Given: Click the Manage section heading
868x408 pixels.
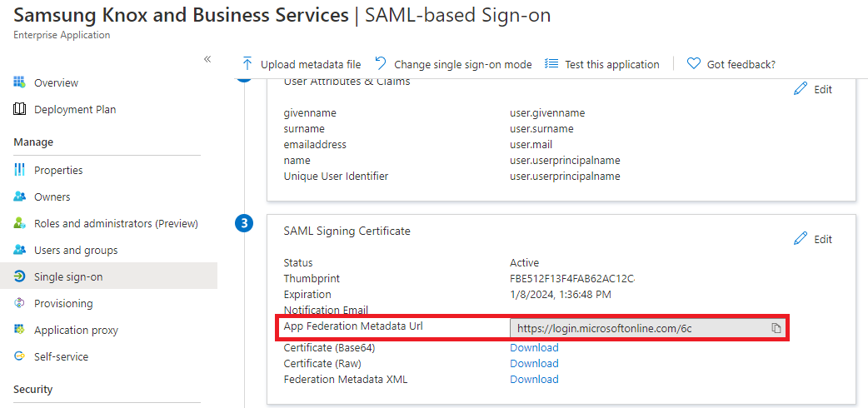Looking at the screenshot, I should (33, 142).
